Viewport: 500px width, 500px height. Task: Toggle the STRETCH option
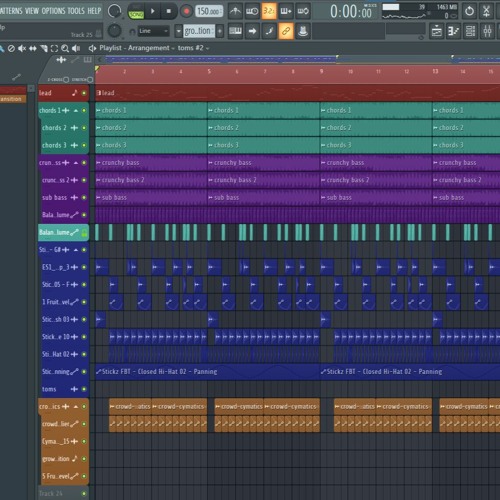(90, 80)
